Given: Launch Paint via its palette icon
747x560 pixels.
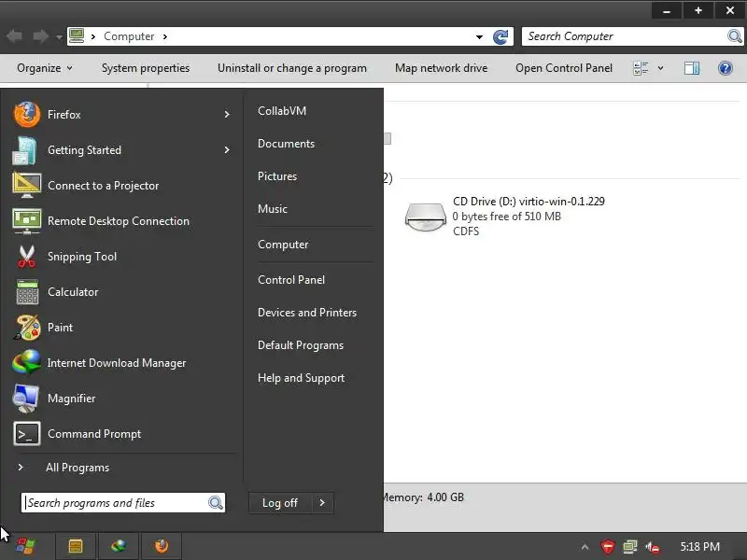Looking at the screenshot, I should tap(27, 328).
